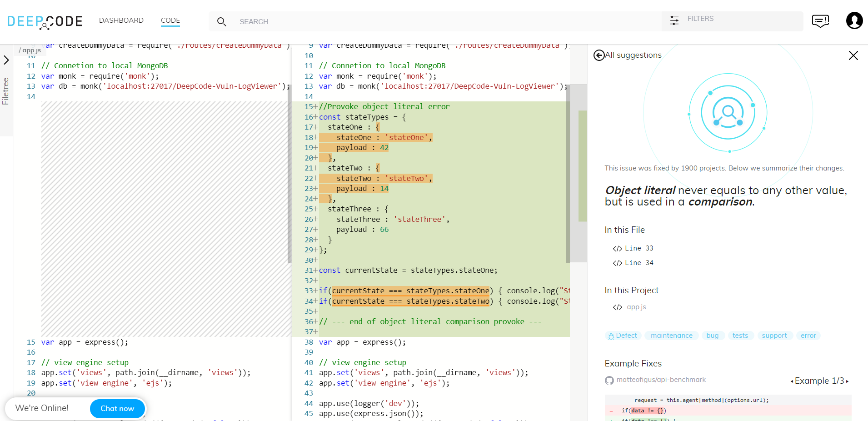Switch to the DASHBOARD tab
The image size is (868, 421).
pos(121,20)
